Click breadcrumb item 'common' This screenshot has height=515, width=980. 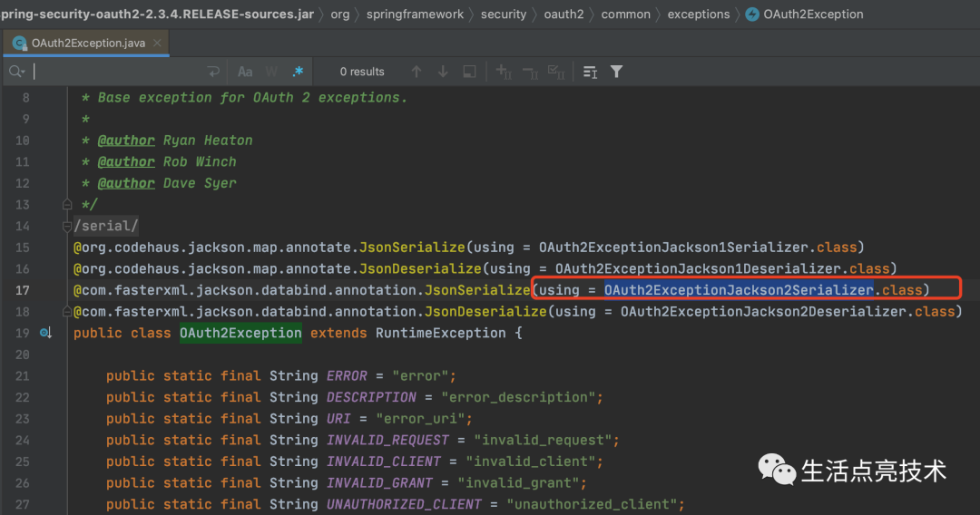[625, 15]
